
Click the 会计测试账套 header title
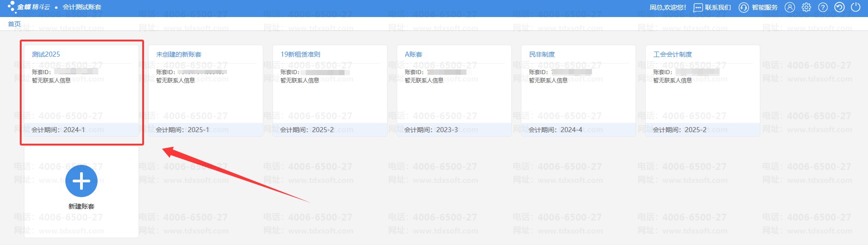[82, 7]
